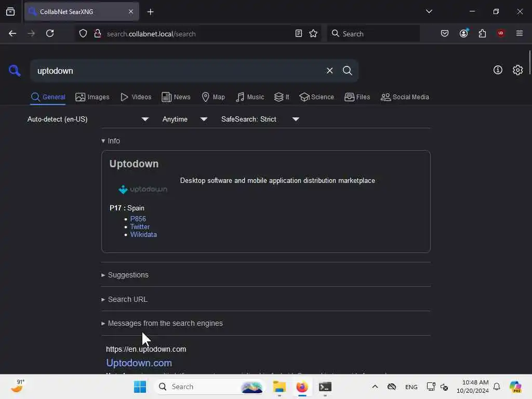
Task: Switch to the Science category
Action: click(316, 97)
